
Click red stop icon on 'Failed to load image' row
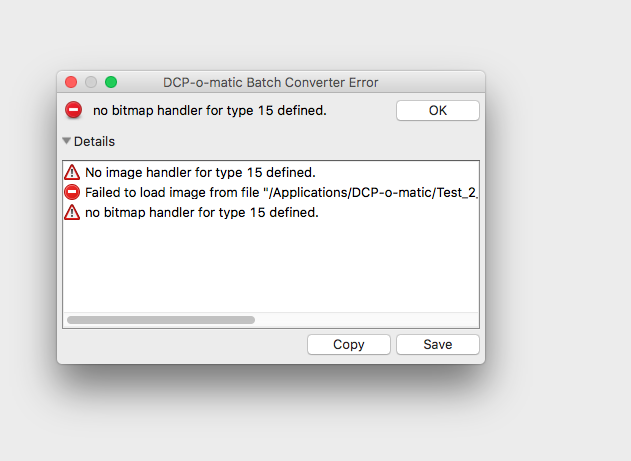click(72, 192)
